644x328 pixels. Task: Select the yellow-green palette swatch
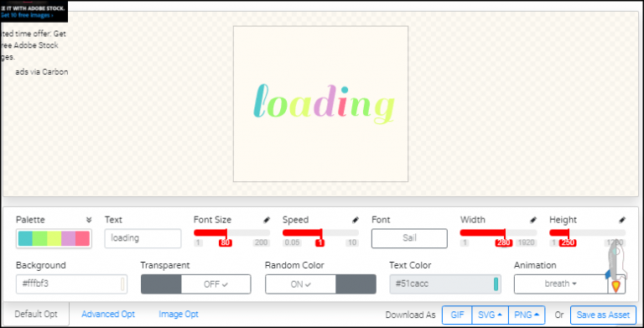pos(55,238)
